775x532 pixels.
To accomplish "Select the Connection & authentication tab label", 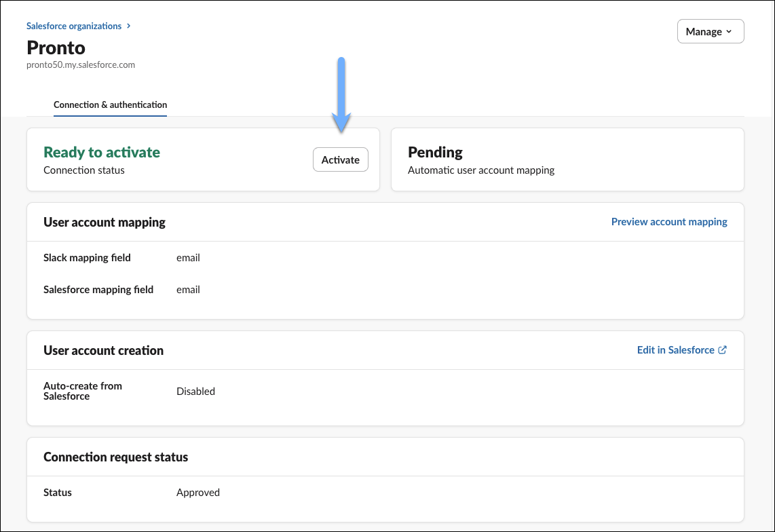I will point(110,104).
